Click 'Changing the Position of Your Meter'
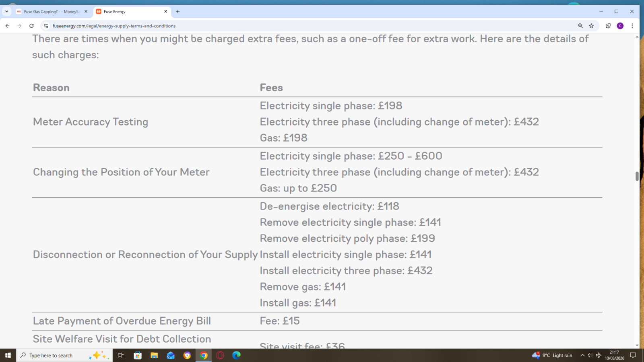Image resolution: width=644 pixels, height=362 pixels. (x=121, y=172)
